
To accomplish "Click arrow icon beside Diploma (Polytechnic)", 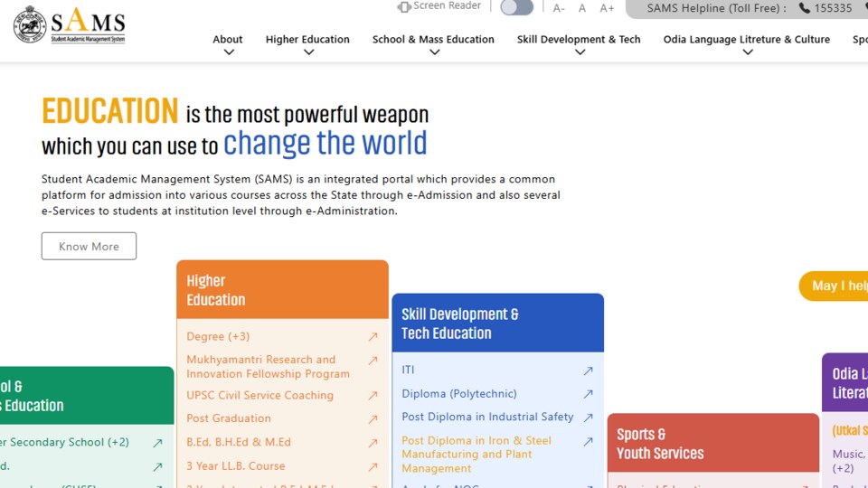I will pyautogui.click(x=588, y=394).
